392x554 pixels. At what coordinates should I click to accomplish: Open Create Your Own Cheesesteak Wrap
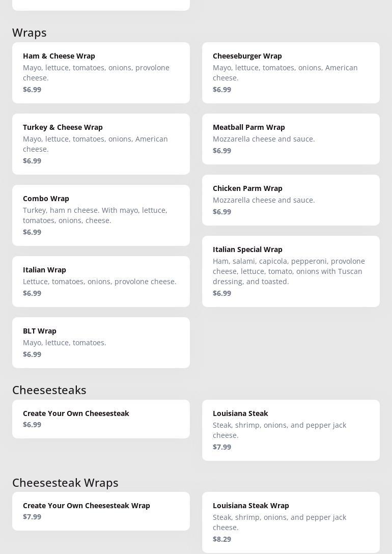101,511
